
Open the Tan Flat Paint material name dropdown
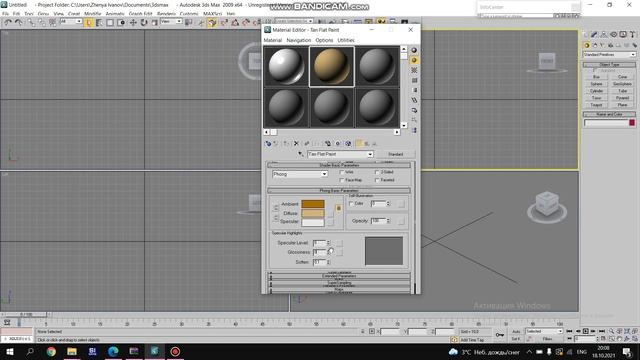point(340,154)
